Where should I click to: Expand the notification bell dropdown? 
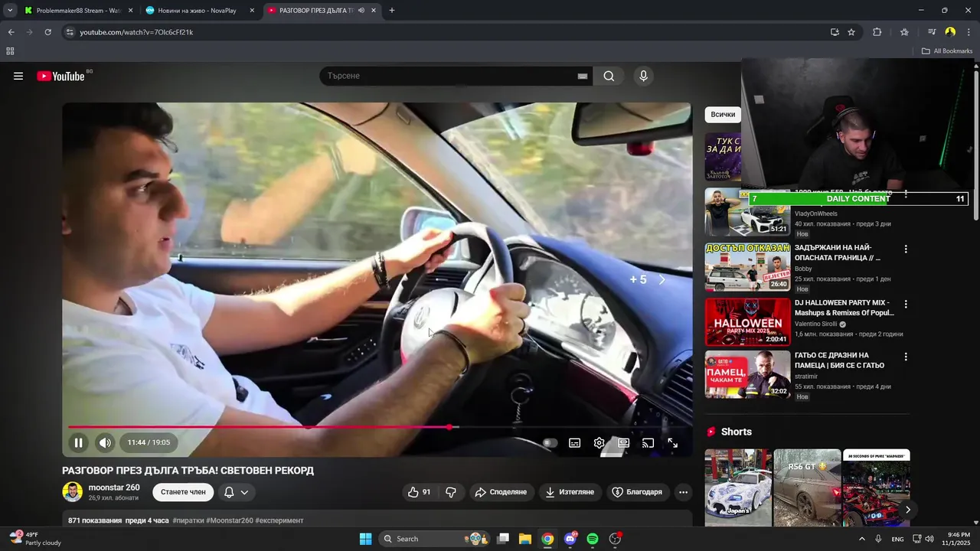coord(237,492)
